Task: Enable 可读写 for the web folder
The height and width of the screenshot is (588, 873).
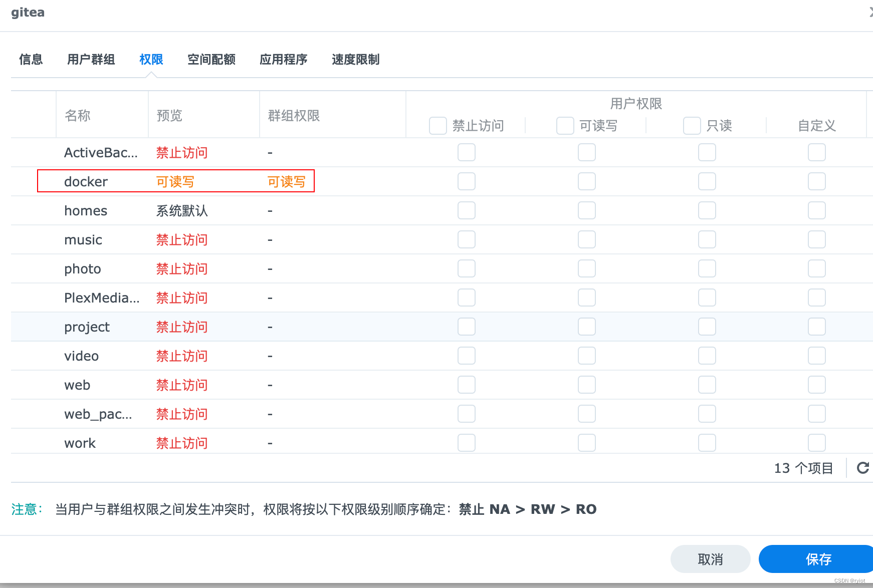Action: point(587,385)
